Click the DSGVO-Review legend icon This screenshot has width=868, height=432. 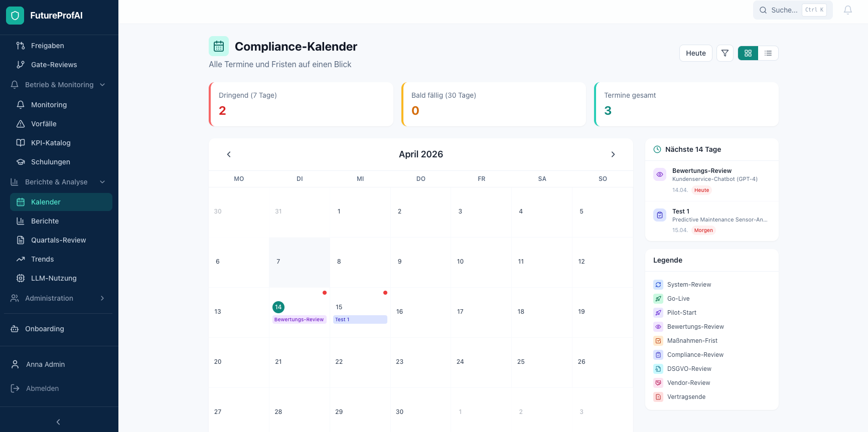click(658, 369)
